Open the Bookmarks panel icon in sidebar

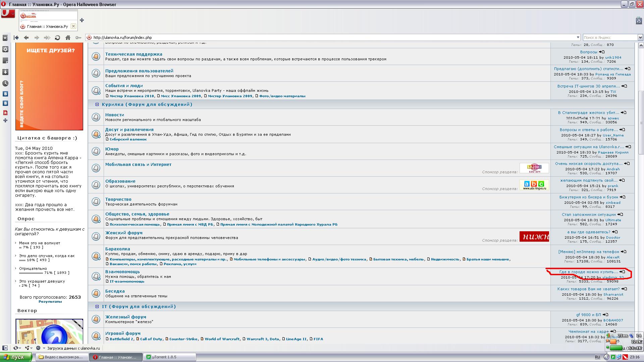tap(5, 38)
